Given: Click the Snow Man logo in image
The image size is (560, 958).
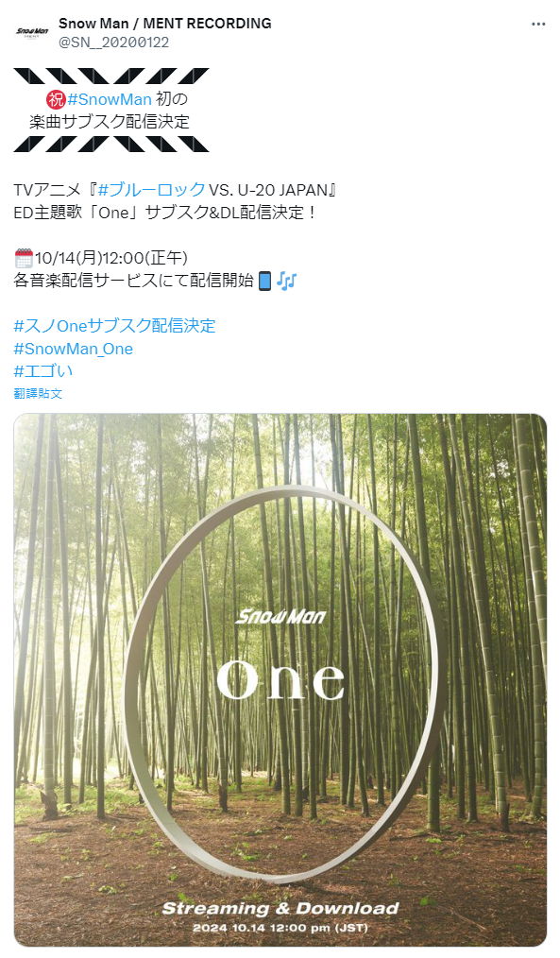Looking at the screenshot, I should [280, 617].
